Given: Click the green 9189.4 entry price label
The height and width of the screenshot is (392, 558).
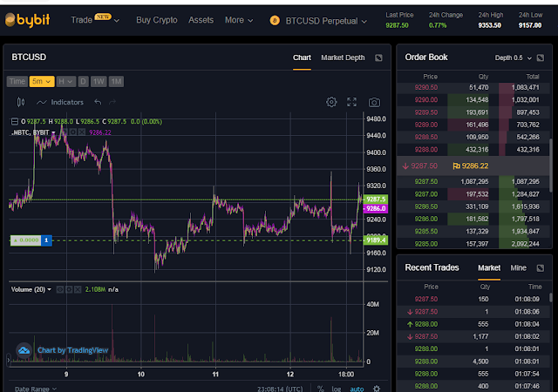Looking at the screenshot, I should 376,240.
